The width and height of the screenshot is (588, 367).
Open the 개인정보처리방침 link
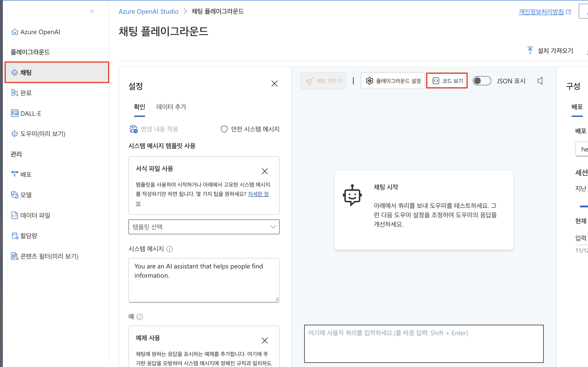point(541,11)
